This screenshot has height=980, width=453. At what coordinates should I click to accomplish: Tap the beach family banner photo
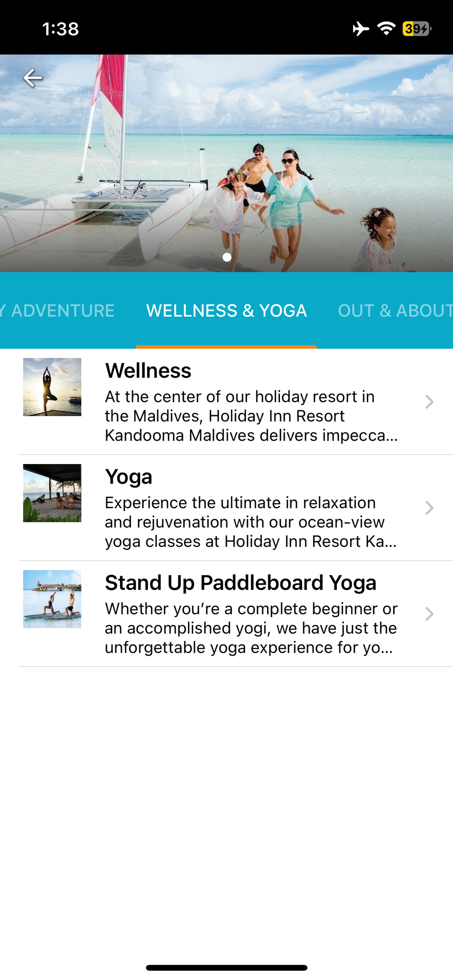226,163
